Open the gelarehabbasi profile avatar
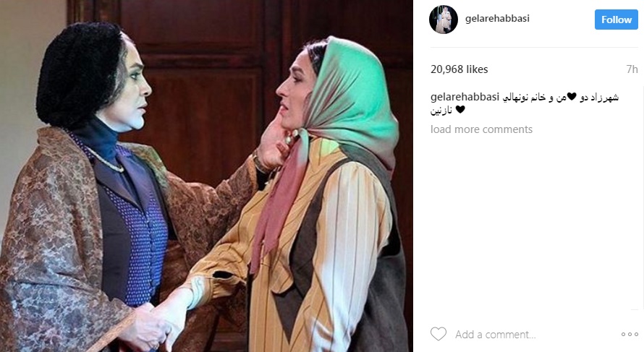Image resolution: width=644 pixels, height=352 pixels. (443, 20)
